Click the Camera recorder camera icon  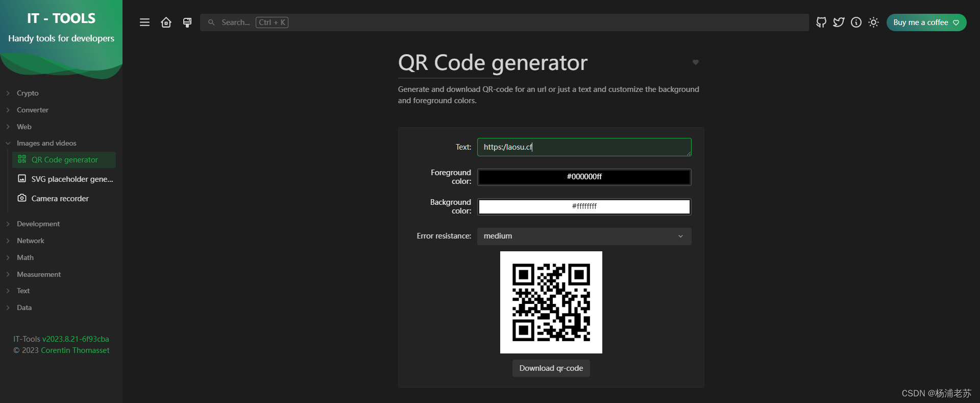(x=22, y=198)
